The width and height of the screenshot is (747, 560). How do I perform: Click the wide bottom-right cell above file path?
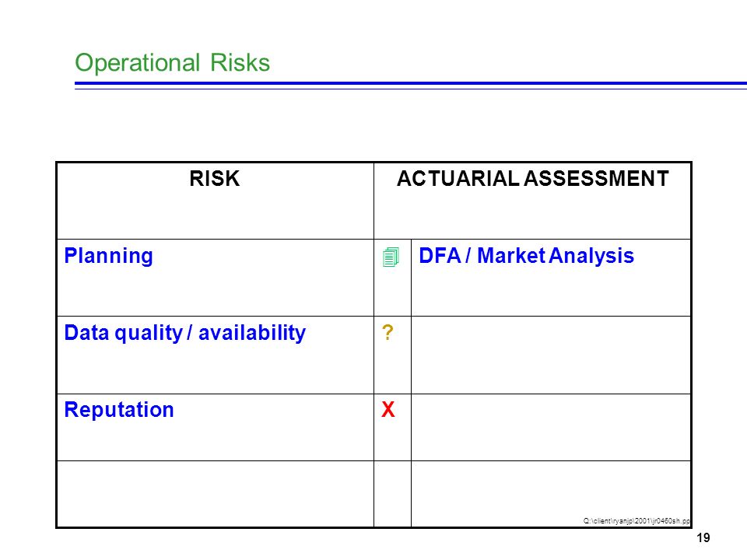tap(551, 489)
